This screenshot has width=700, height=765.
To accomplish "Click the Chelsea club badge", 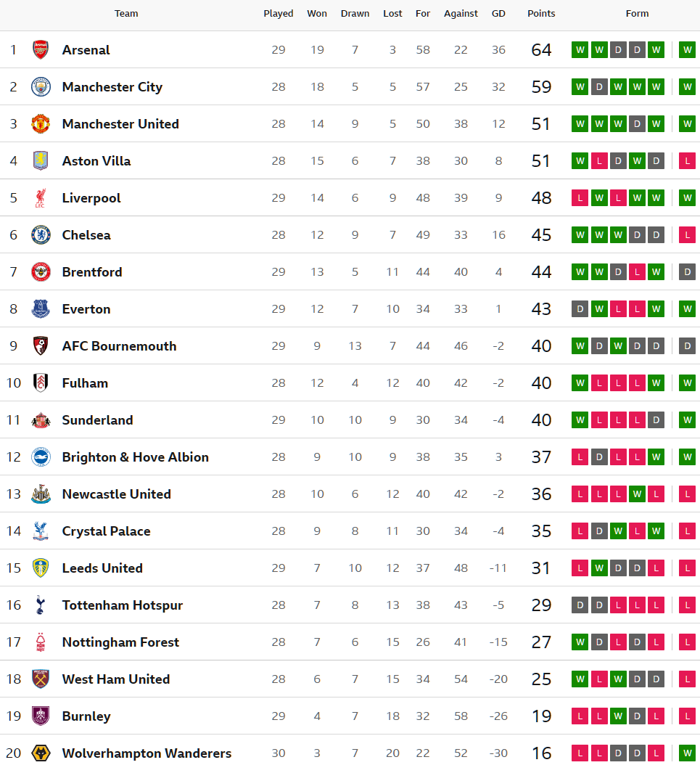I will click(x=41, y=234).
